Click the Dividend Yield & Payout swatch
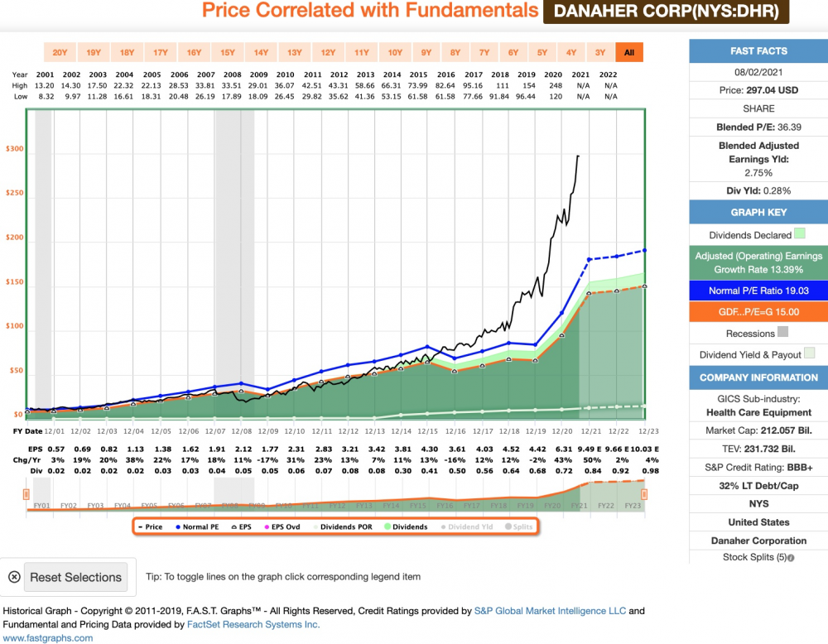 809,353
